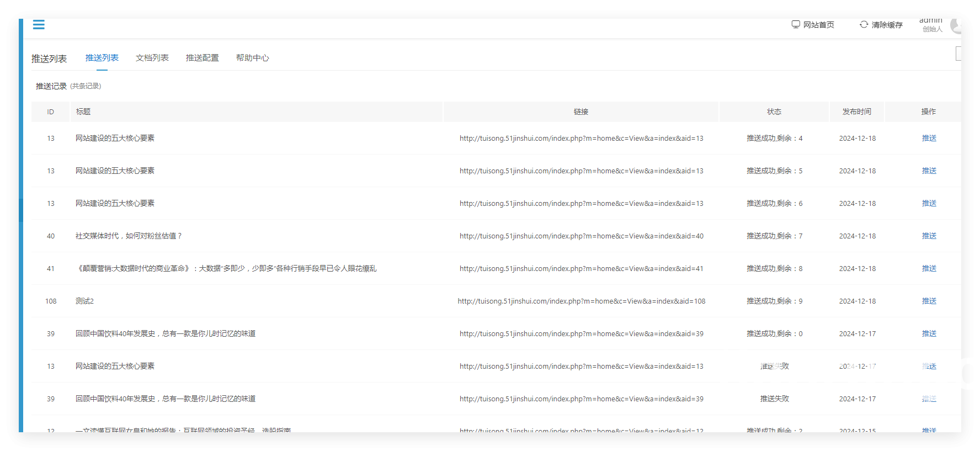Select the status 推送成功,剩余：8
Viewport: 980px width, 451px height.
pyautogui.click(x=775, y=268)
